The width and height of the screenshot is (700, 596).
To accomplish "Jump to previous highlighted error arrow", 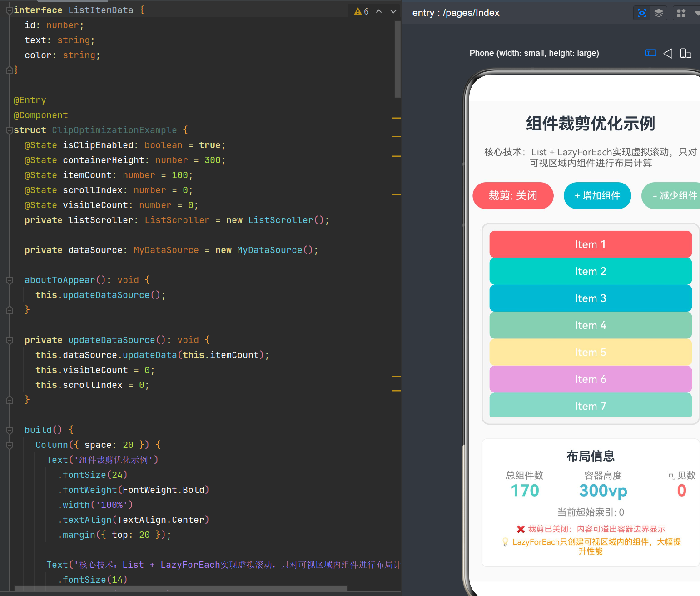I will (x=379, y=11).
